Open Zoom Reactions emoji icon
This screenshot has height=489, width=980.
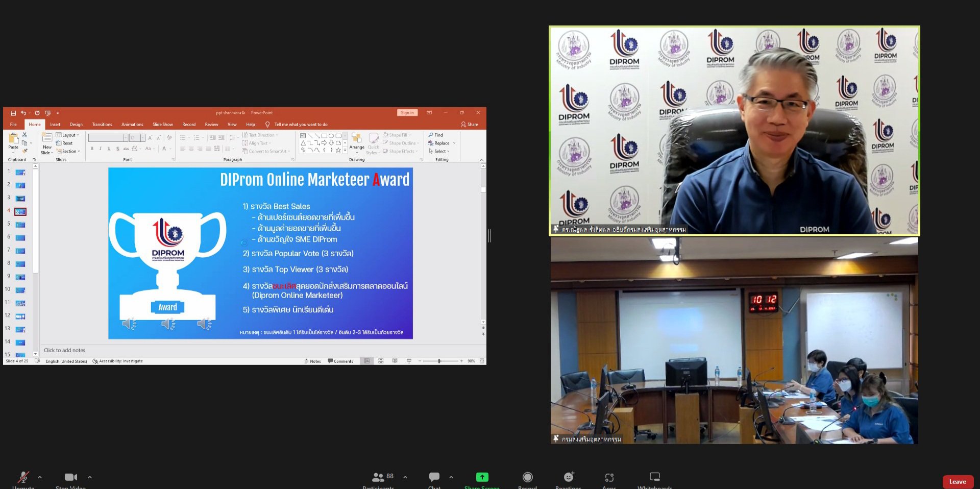[569, 477]
